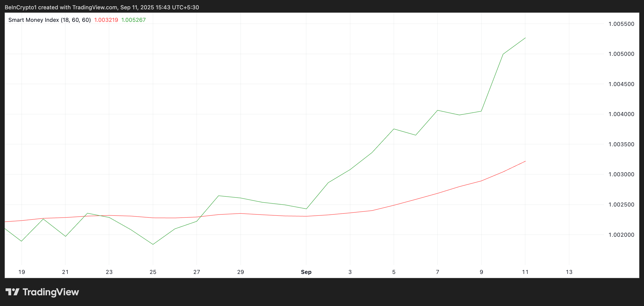Click the date 25 on time axis

tap(153, 272)
